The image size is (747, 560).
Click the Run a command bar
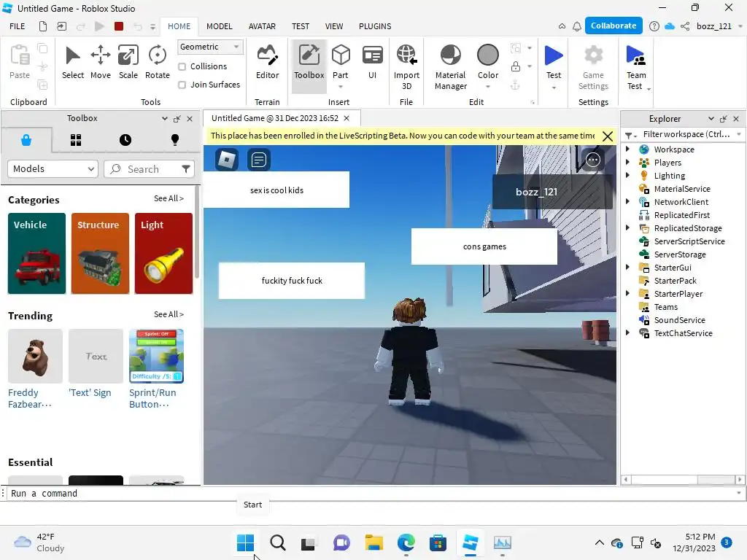(x=371, y=494)
